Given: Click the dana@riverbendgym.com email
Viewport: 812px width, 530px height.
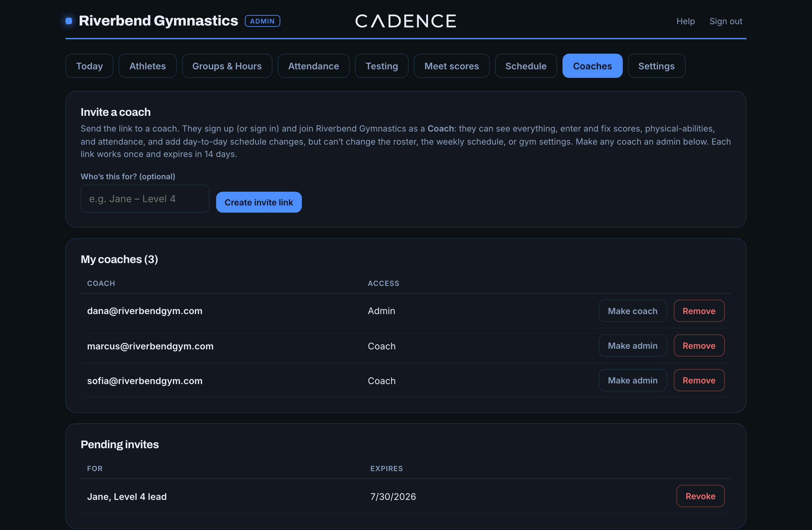Looking at the screenshot, I should point(145,311).
